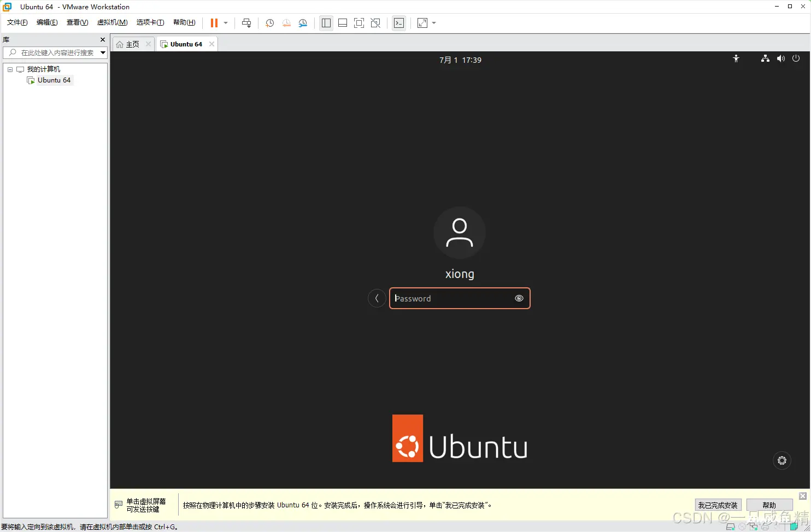Open Ubuntu accessibility menu in top bar

(736, 59)
